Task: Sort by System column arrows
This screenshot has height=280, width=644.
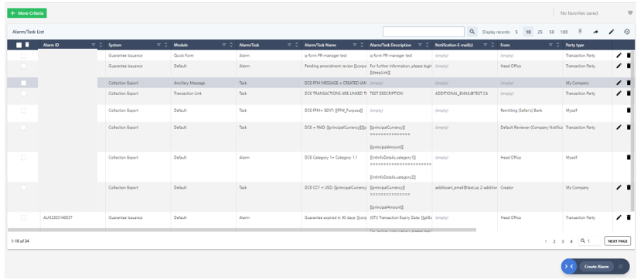Action: pos(166,45)
